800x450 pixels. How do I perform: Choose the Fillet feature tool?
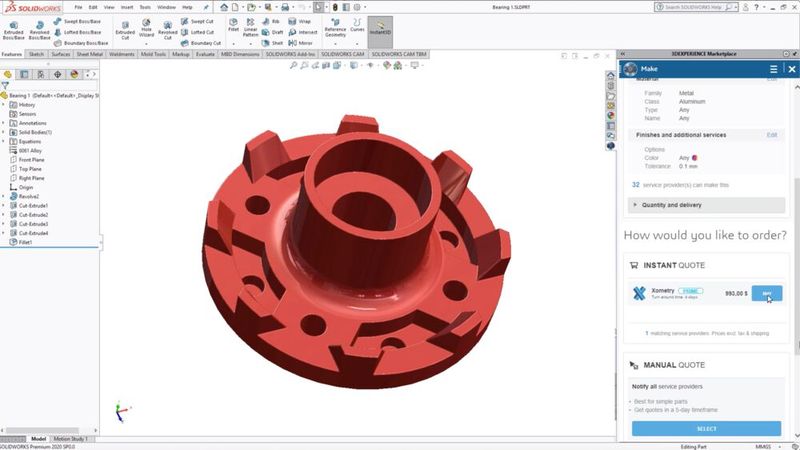coord(234,28)
